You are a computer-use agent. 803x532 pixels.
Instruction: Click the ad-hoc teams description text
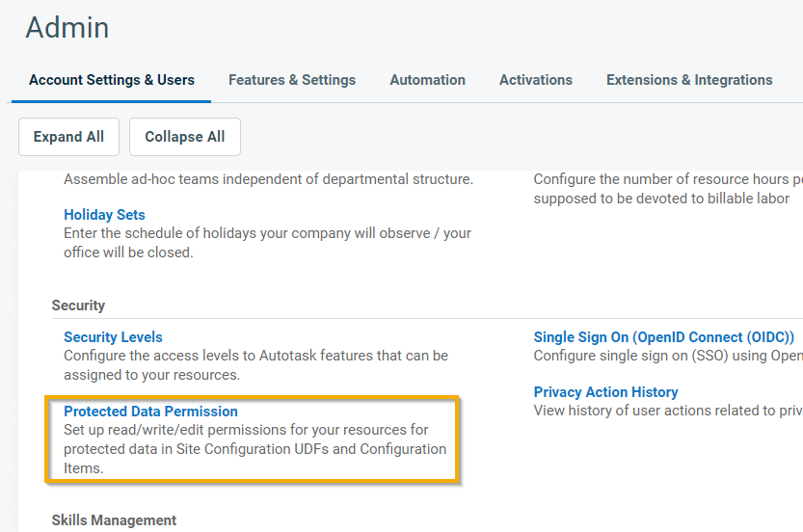(x=268, y=179)
